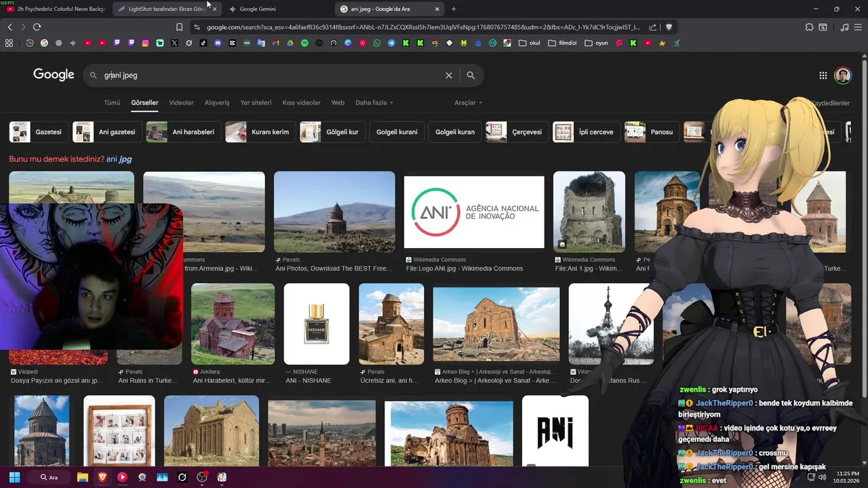Open the Google account avatar
The width and height of the screenshot is (868, 488).
[x=843, y=75]
